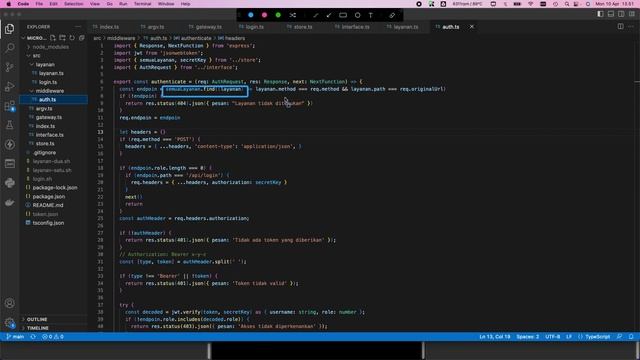Select the pencil draw annotation tool
Viewport: 640px width, 360px height.
pos(315,15)
